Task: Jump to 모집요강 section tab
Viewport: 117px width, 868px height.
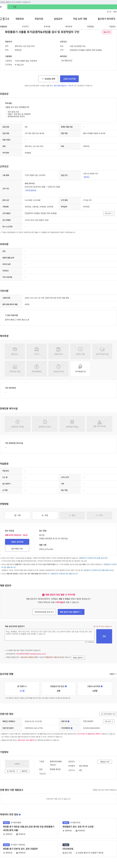Action: click(x=4, y=27)
